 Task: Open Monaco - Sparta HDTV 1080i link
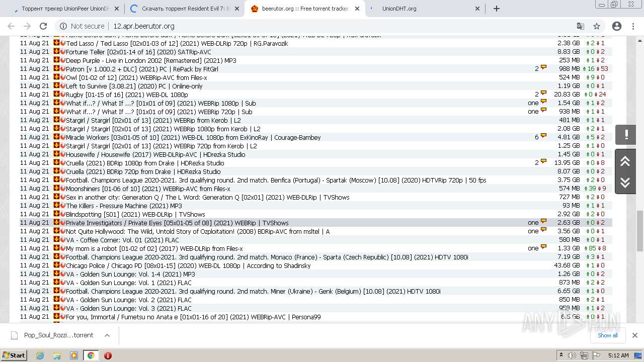click(x=267, y=257)
